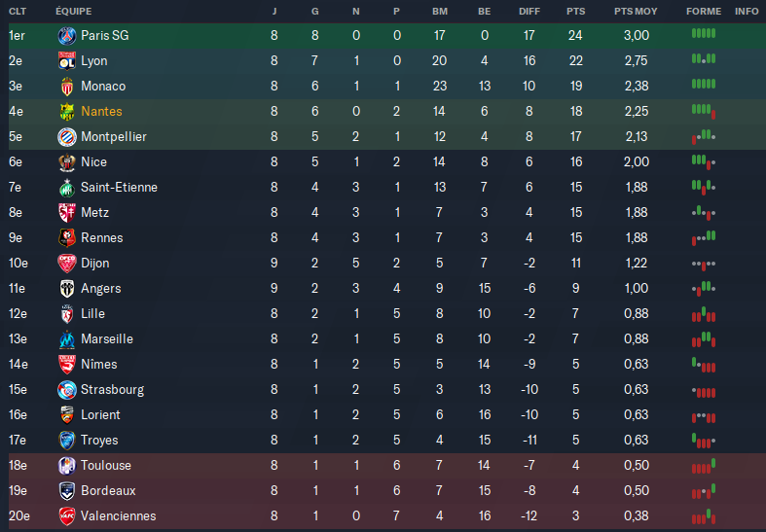Click the ÉQUIPE column header
This screenshot has height=532, width=766.
[74, 12]
